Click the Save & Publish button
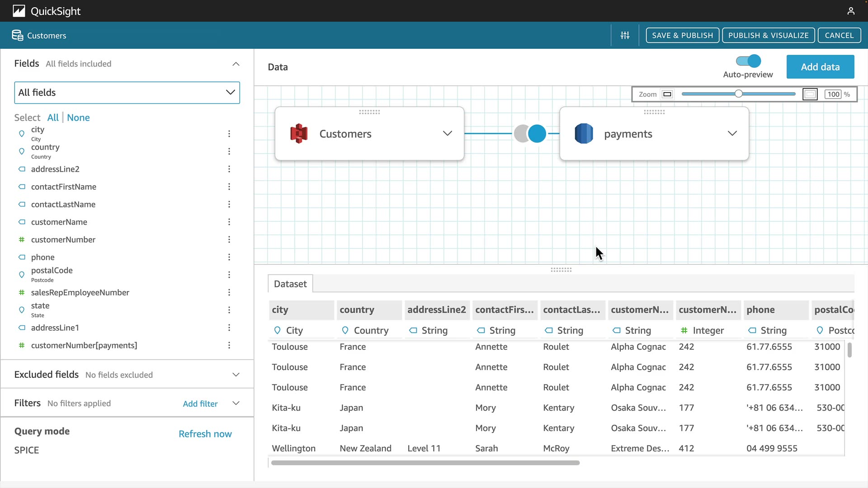The width and height of the screenshot is (868, 488). (682, 35)
